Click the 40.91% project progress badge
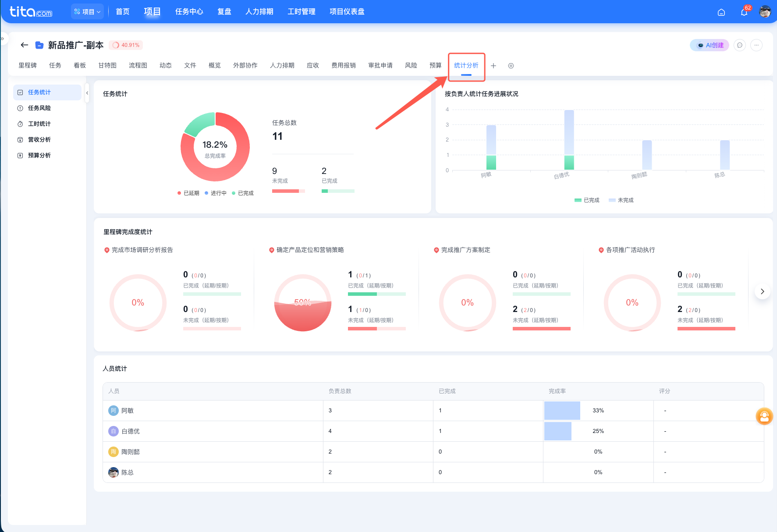 pyautogui.click(x=126, y=45)
